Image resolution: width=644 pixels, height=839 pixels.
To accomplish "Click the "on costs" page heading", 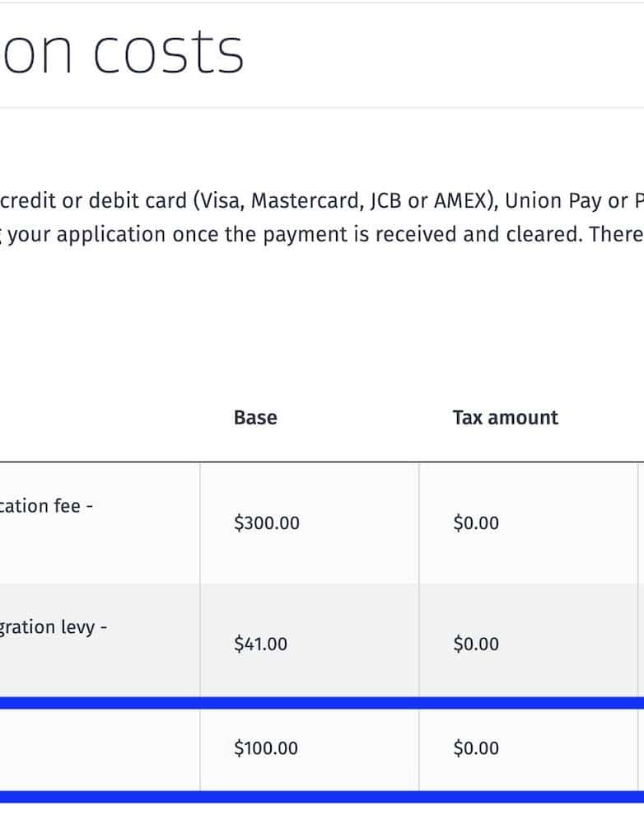I will click(x=122, y=52).
